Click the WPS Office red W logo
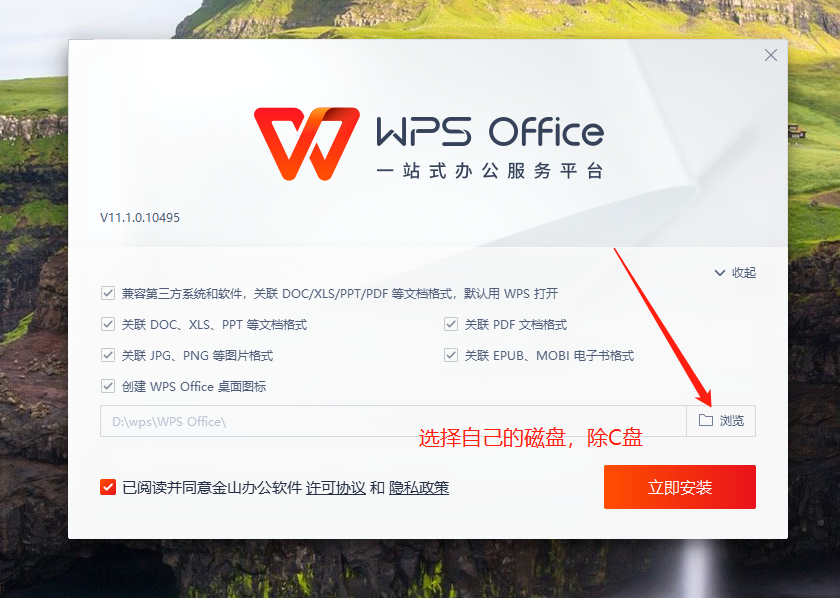 (x=306, y=144)
